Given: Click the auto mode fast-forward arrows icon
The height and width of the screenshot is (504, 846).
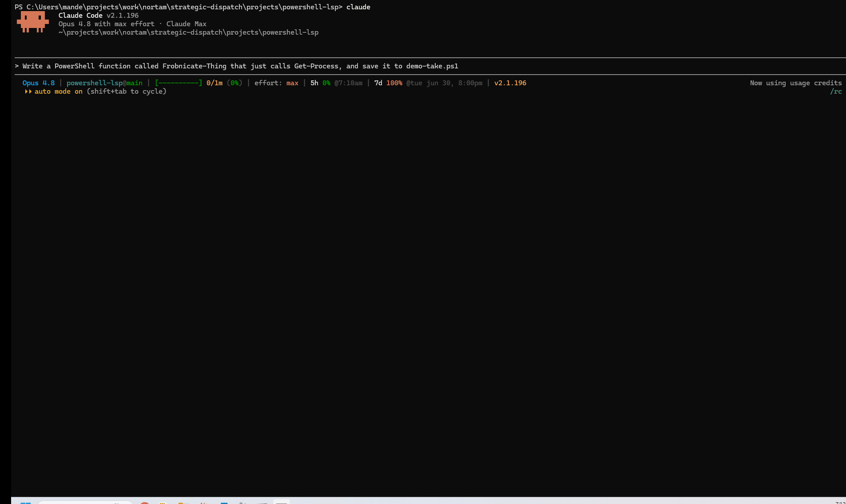Looking at the screenshot, I should tap(28, 91).
